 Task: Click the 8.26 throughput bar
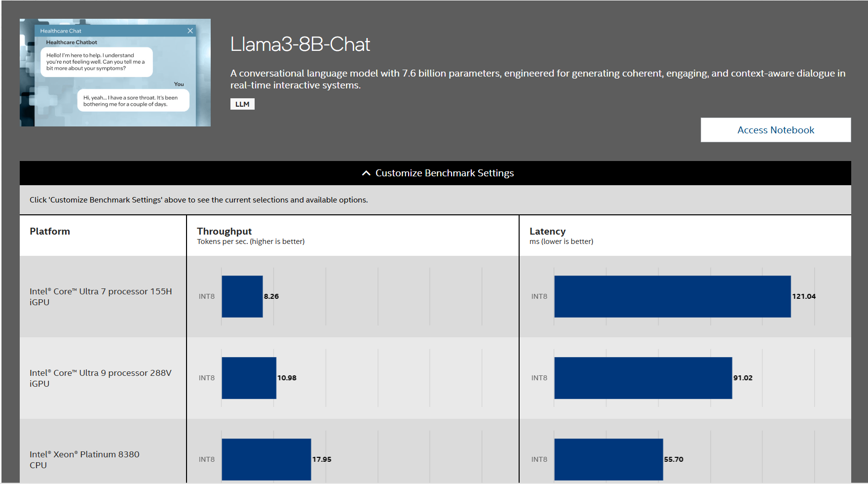(242, 296)
